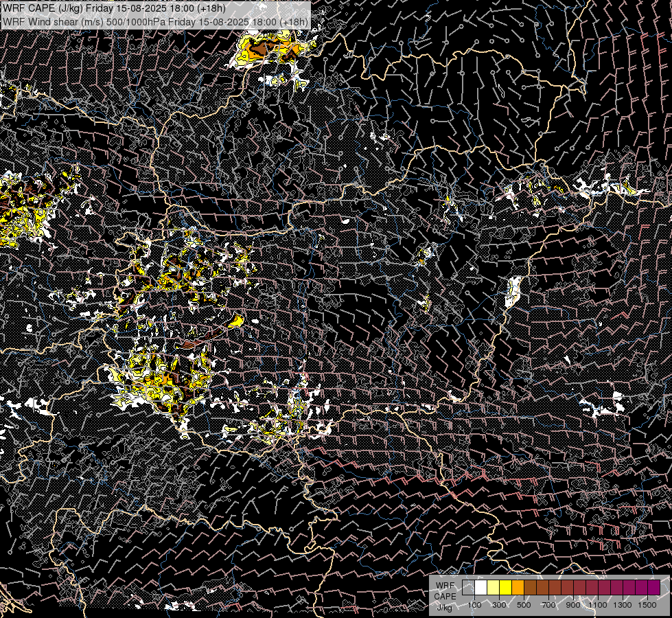Select the bright yellow legend swatch

point(506,587)
